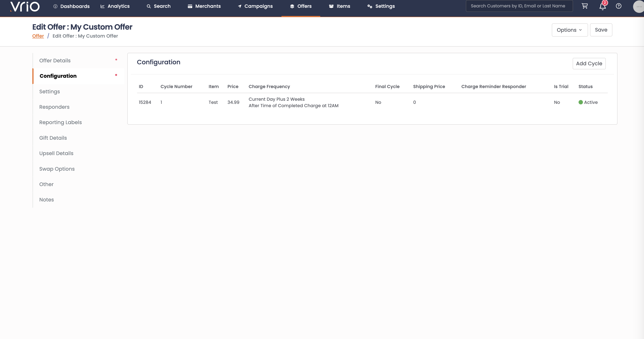
Task: Click the help question mark icon
Action: 618,6
